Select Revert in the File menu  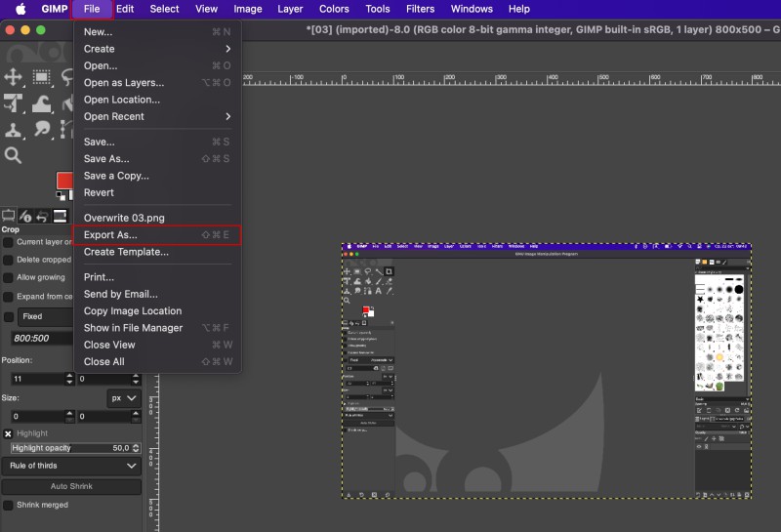tap(157, 192)
